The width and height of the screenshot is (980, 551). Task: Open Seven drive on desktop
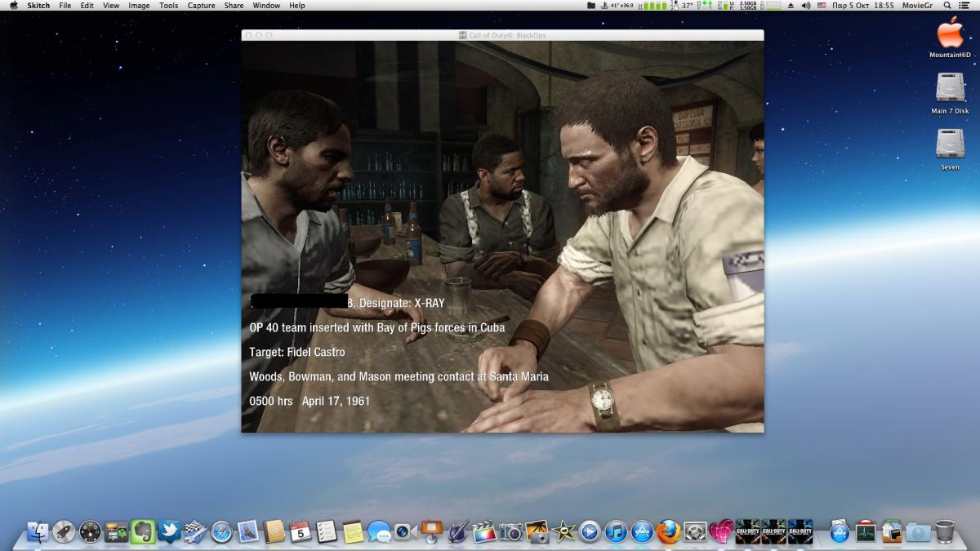[x=950, y=149]
